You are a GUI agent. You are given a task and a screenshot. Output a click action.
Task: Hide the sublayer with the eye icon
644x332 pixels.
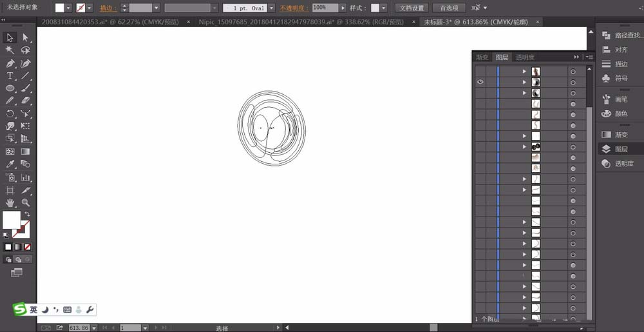(x=480, y=82)
